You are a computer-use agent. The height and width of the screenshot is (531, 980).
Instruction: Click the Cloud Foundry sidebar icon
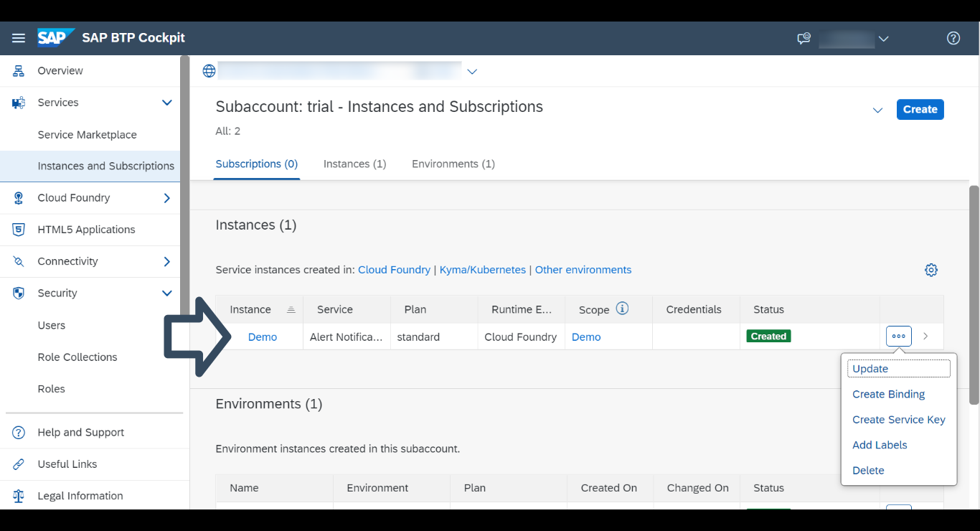point(19,198)
